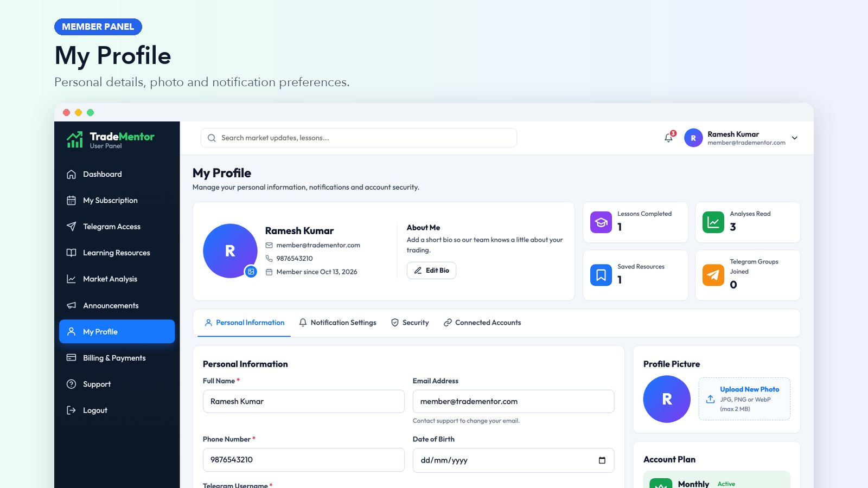This screenshot has width=868, height=488.
Task: Click the header avatar with letter R
Action: pos(693,138)
